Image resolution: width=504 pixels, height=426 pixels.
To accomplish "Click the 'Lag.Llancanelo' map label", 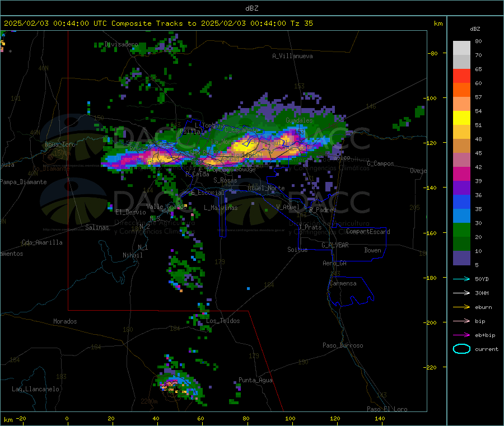I will (35, 389).
